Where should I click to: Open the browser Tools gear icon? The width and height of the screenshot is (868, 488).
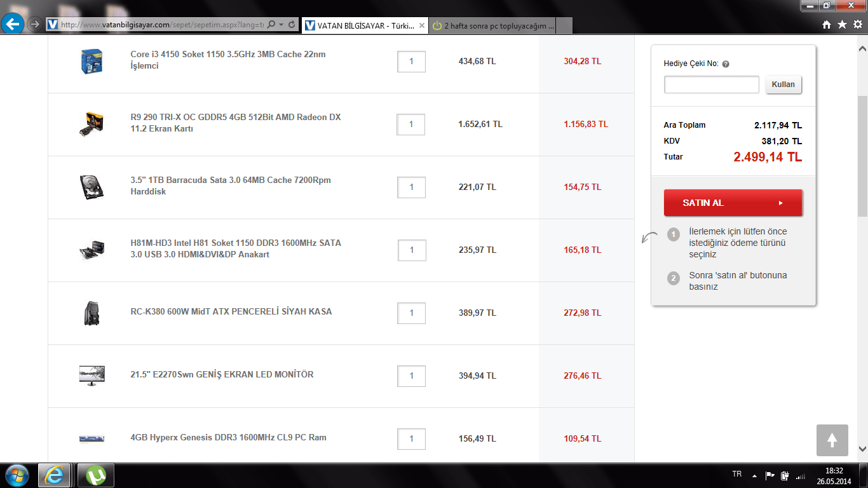(x=857, y=25)
